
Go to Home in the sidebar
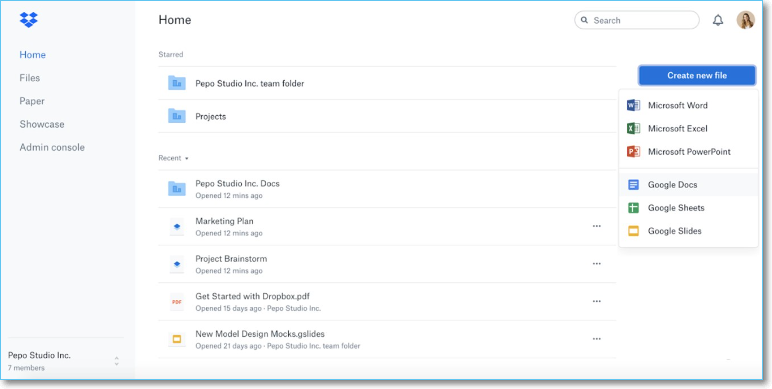[x=32, y=55]
